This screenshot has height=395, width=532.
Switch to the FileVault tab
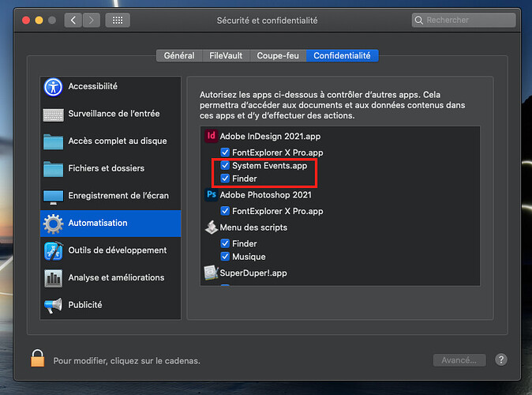tap(226, 56)
